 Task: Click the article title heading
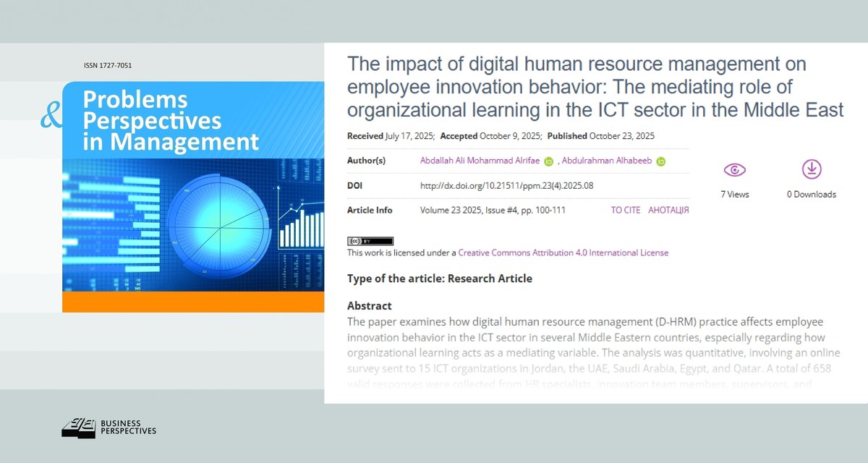point(595,87)
